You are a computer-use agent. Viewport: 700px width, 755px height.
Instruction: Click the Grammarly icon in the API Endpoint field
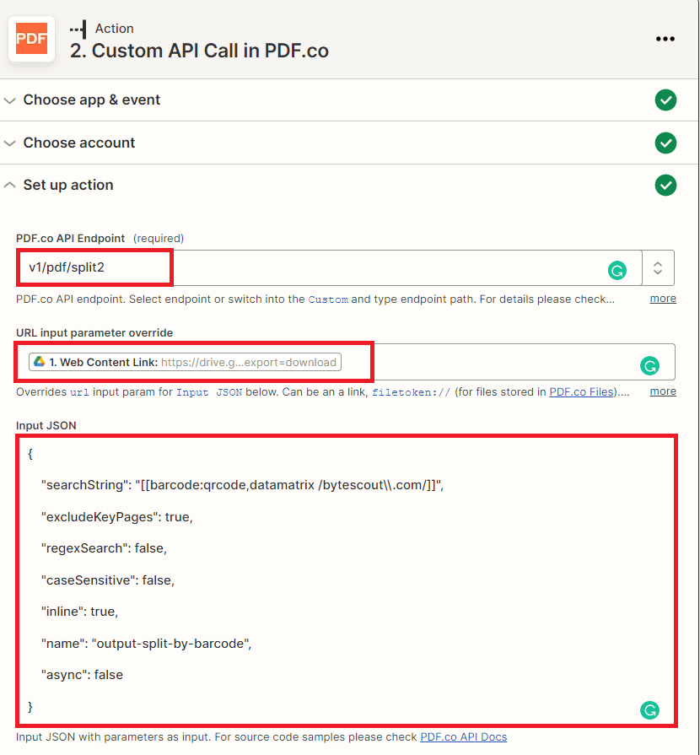tap(618, 271)
